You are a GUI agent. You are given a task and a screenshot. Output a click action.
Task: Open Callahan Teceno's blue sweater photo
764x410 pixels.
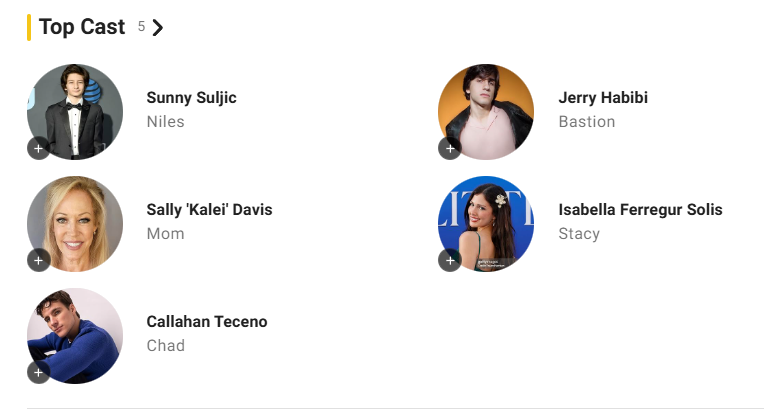pos(75,334)
